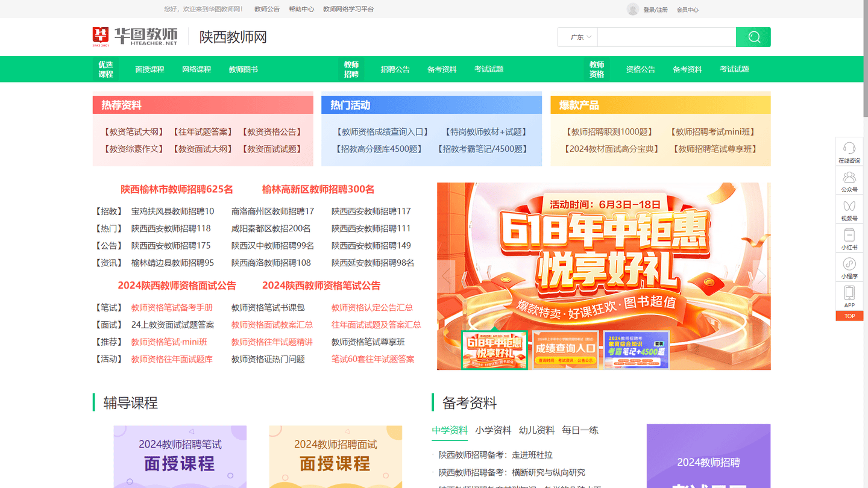The width and height of the screenshot is (868, 488).
Task: Switch to the 小学资料 tab
Action: tap(493, 430)
